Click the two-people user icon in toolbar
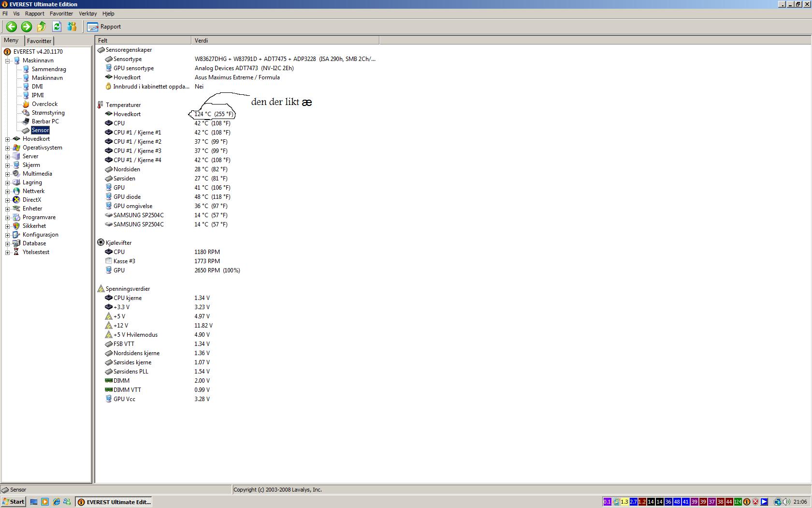 [72, 27]
